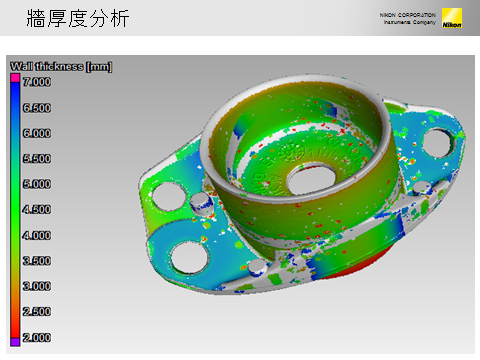The height and width of the screenshot is (360, 480).
Task: Click the 3.500 legend value
Action: (x=37, y=261)
